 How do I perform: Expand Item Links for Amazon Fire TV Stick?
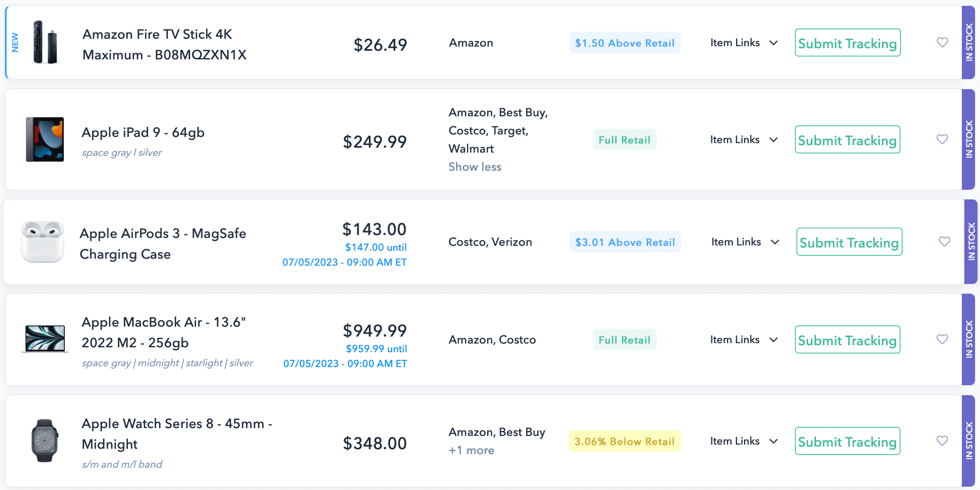744,42
